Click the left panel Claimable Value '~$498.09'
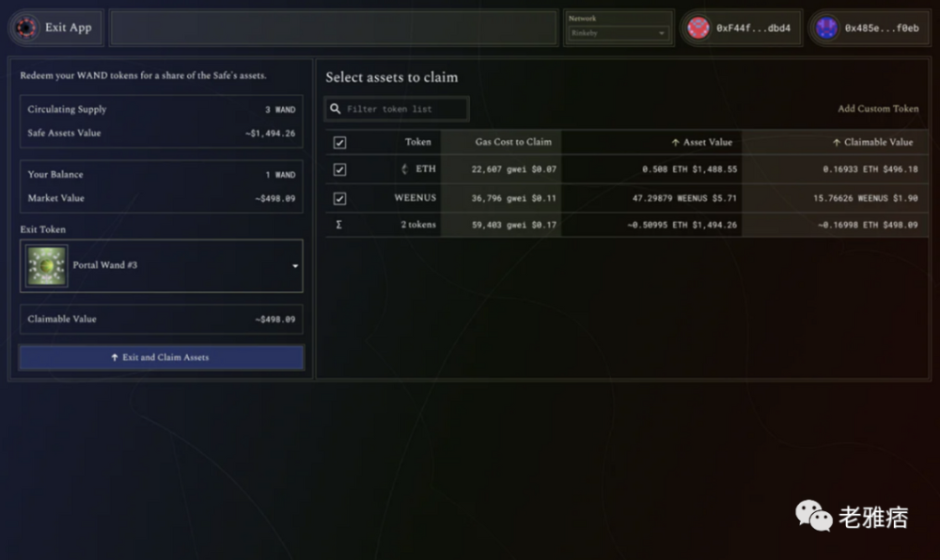Image resolution: width=940 pixels, height=560 pixels. pyautogui.click(x=274, y=319)
